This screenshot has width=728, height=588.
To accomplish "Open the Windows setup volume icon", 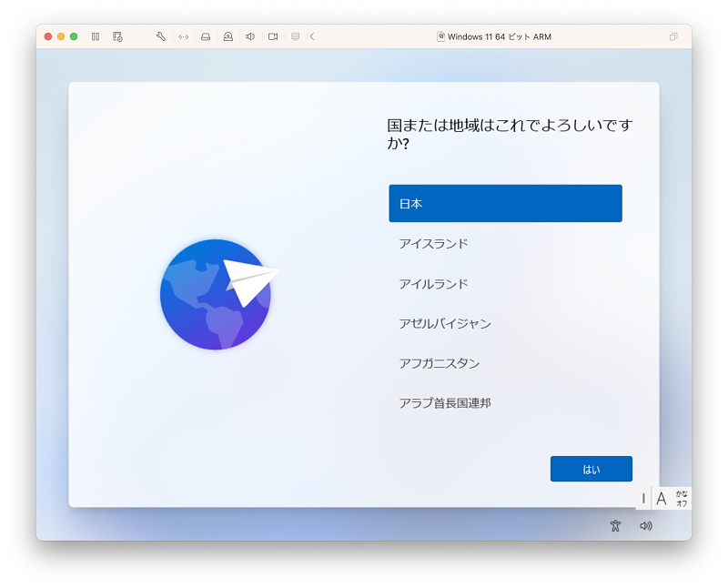I will tap(646, 526).
